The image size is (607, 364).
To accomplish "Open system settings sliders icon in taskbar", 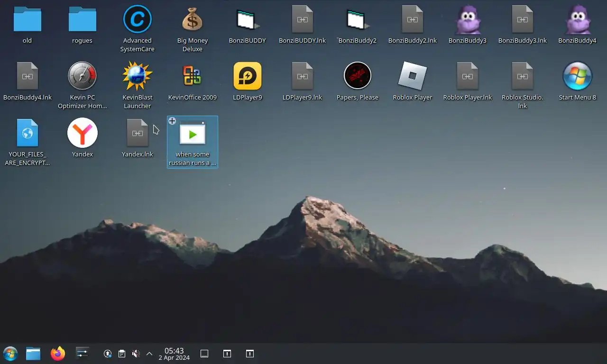I will pos(82,354).
